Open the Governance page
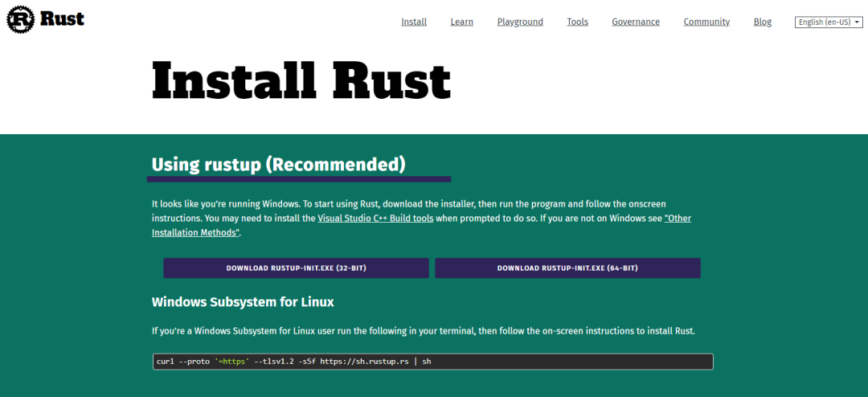This screenshot has height=397, width=868. pyautogui.click(x=636, y=23)
